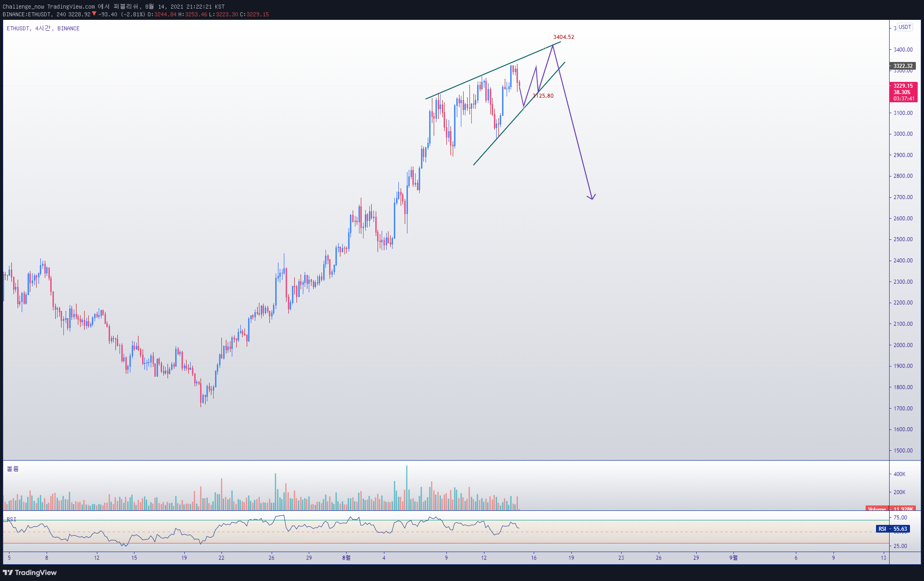Click the 3400.00 level on price scale

pyautogui.click(x=903, y=50)
